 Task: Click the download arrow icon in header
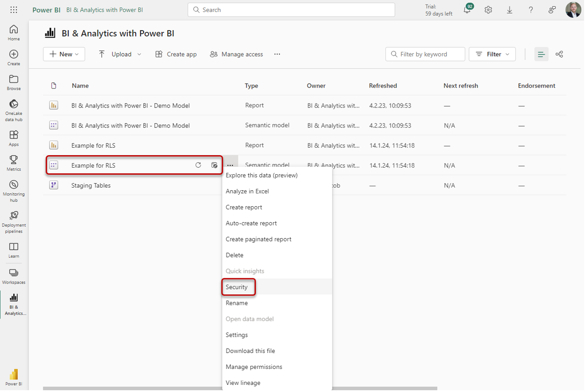pos(509,10)
